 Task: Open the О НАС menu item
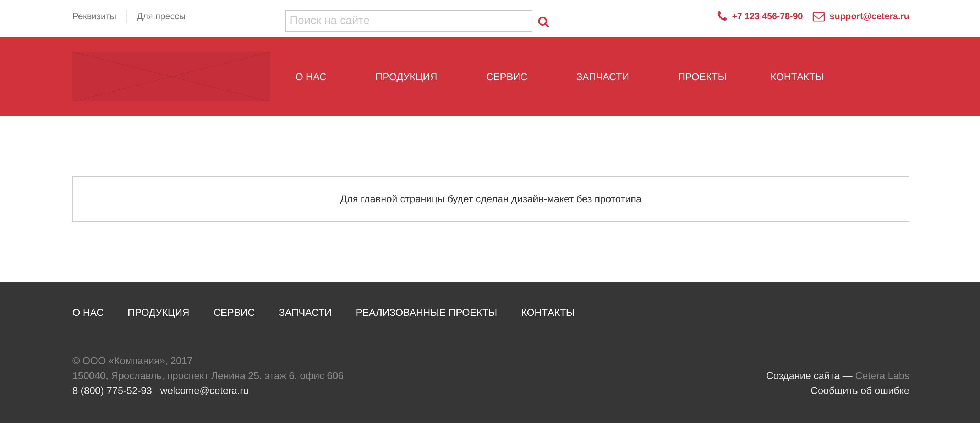[x=311, y=76]
